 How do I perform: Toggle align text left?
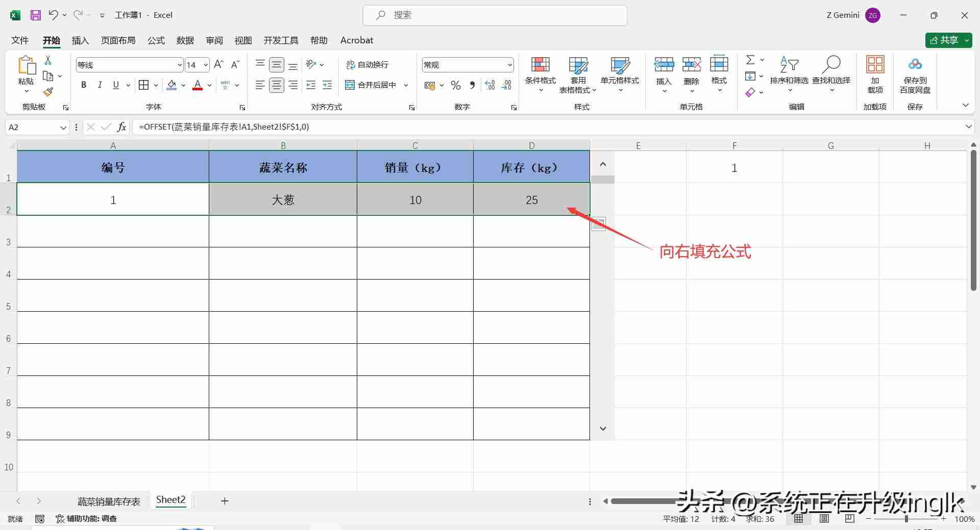260,85
